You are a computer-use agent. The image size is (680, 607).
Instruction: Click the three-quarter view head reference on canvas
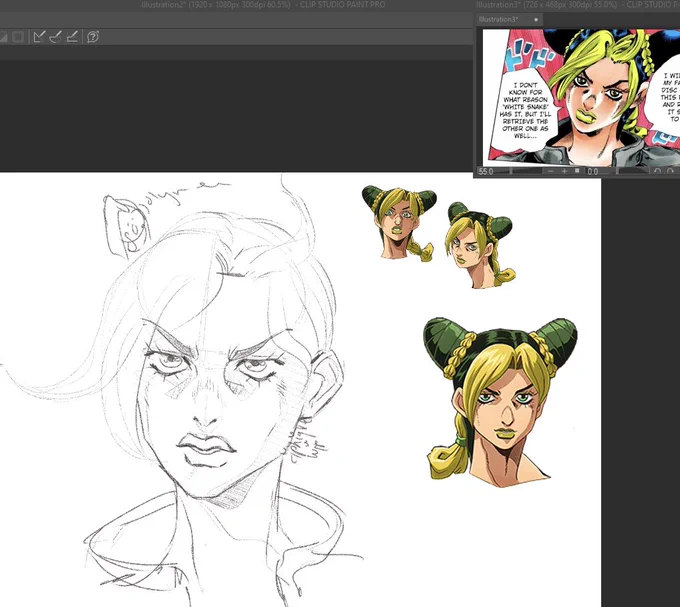click(480, 245)
